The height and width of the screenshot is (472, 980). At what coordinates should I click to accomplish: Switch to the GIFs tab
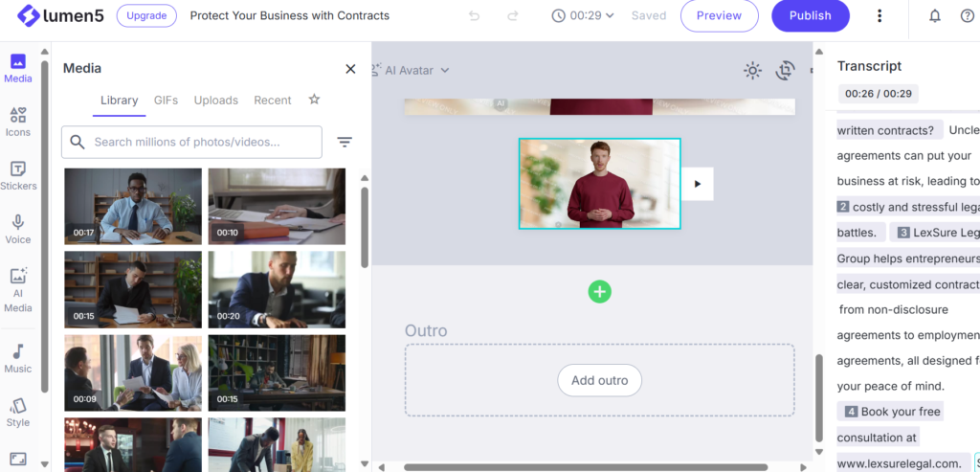pyautogui.click(x=166, y=100)
